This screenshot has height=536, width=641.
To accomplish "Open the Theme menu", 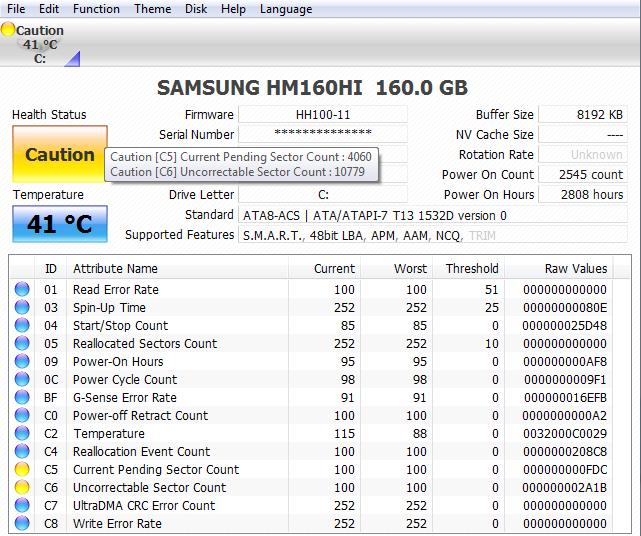I will [x=152, y=9].
